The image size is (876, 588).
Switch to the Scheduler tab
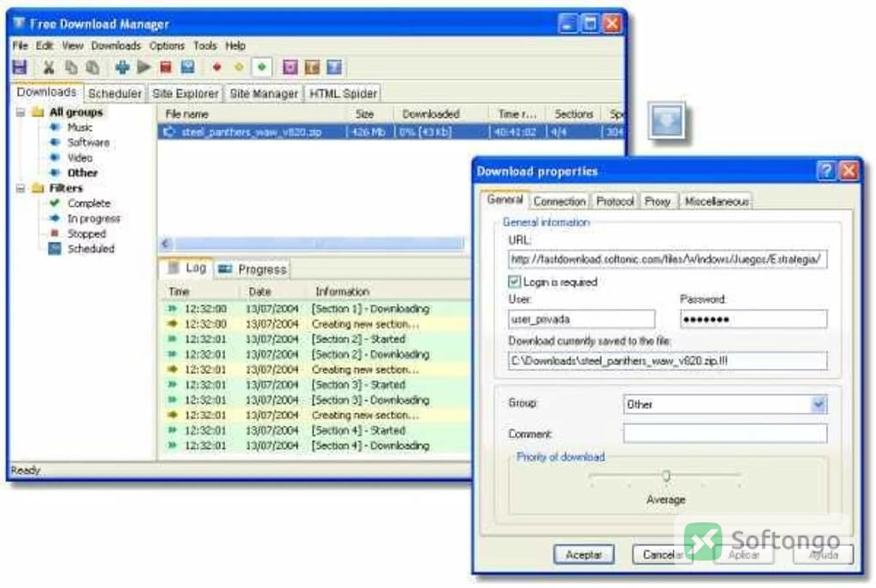coord(115,94)
